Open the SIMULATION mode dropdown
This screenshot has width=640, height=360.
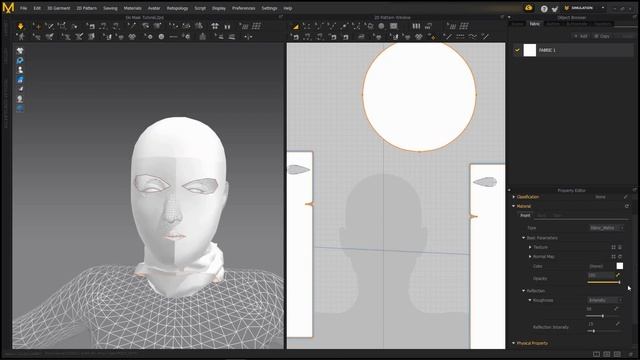point(584,8)
